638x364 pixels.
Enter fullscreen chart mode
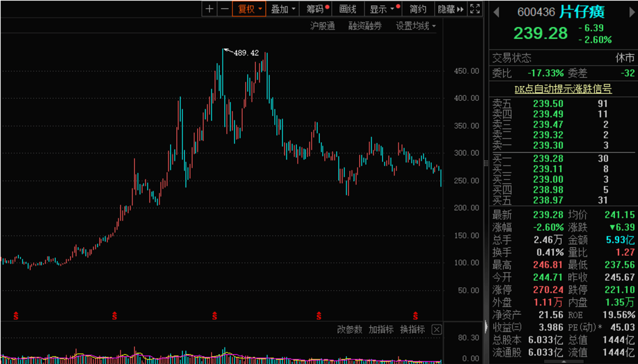tap(475, 9)
